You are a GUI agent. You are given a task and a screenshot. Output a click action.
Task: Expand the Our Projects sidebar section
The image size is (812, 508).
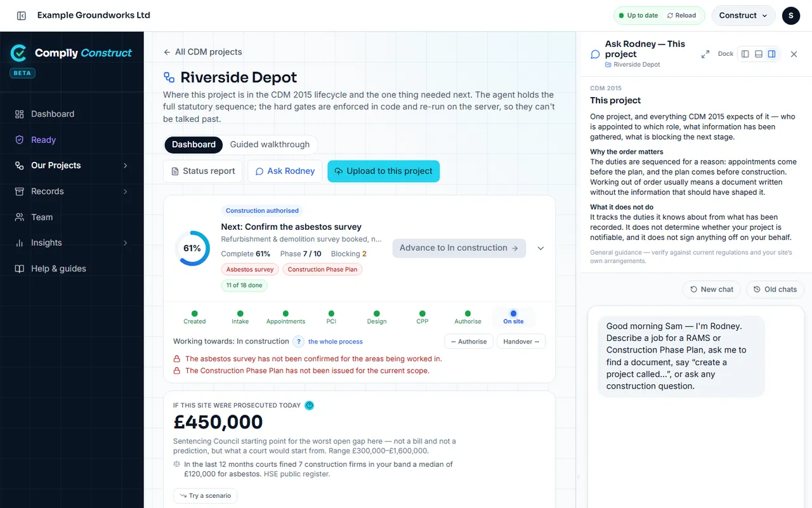[72, 166]
